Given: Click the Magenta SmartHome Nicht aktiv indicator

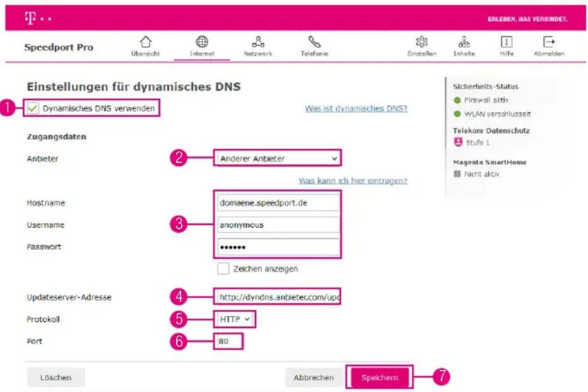Looking at the screenshot, I should tap(457, 174).
